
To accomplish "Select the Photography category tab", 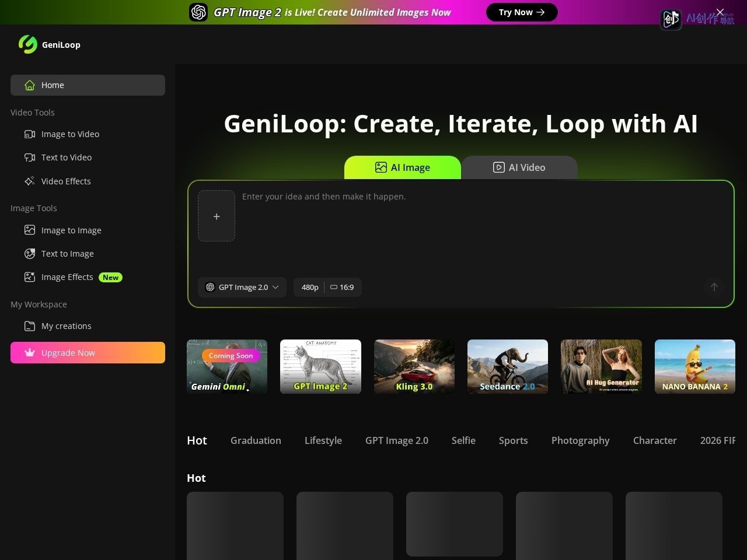I will [x=581, y=440].
